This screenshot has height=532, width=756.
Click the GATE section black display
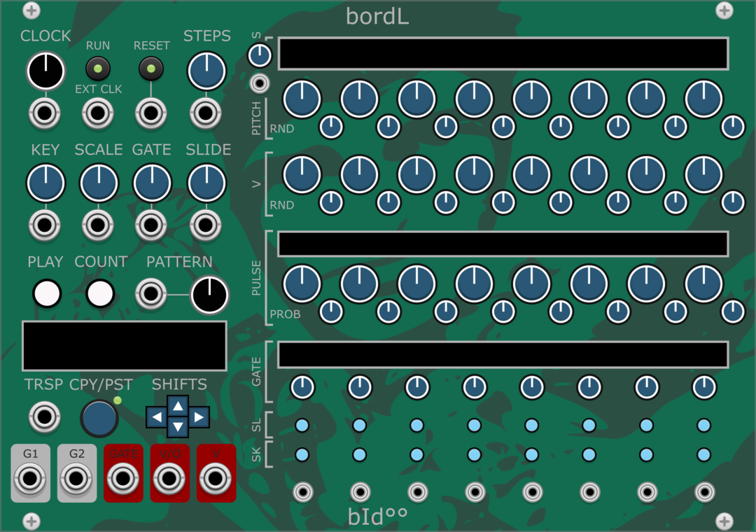click(503, 354)
